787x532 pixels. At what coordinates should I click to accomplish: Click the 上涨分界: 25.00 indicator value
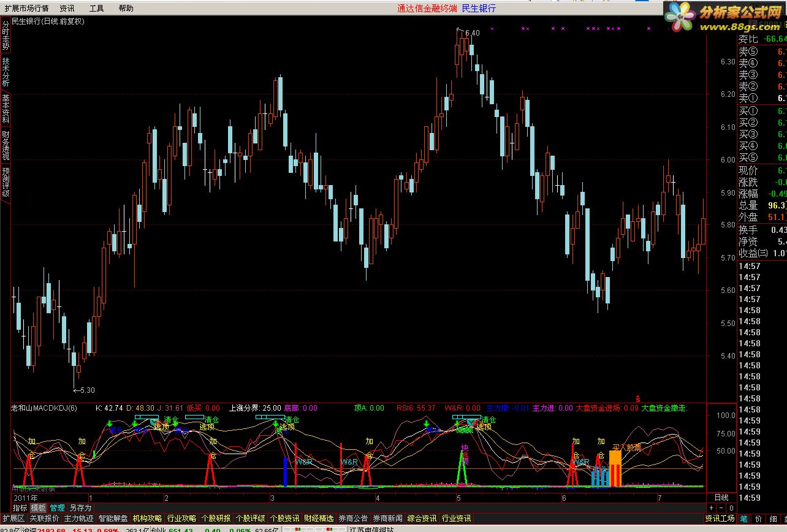pyautogui.click(x=255, y=408)
